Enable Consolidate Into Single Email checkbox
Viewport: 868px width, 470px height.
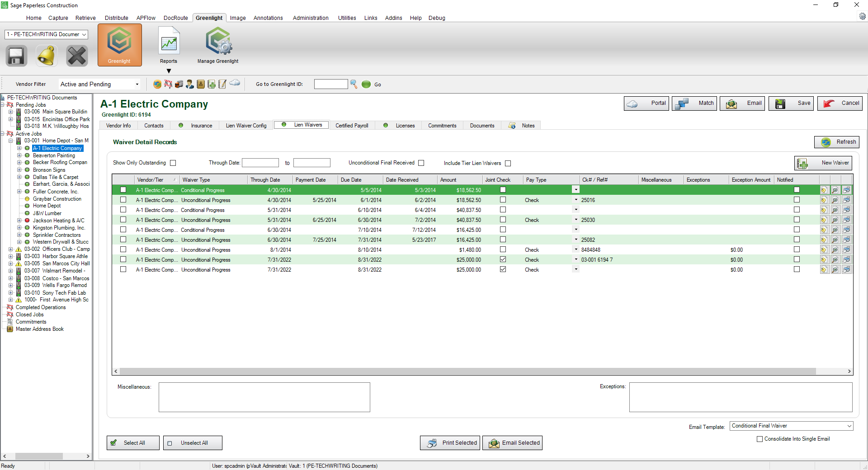(759, 439)
